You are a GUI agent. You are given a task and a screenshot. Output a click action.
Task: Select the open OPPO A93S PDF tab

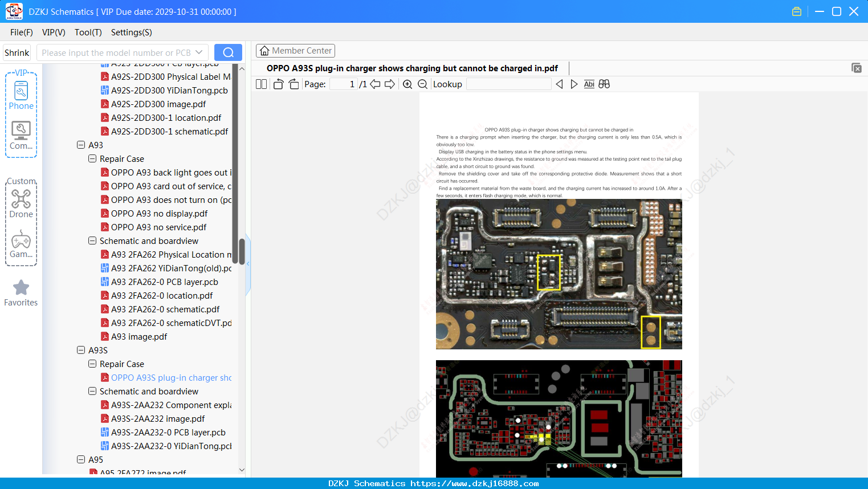pyautogui.click(x=412, y=68)
